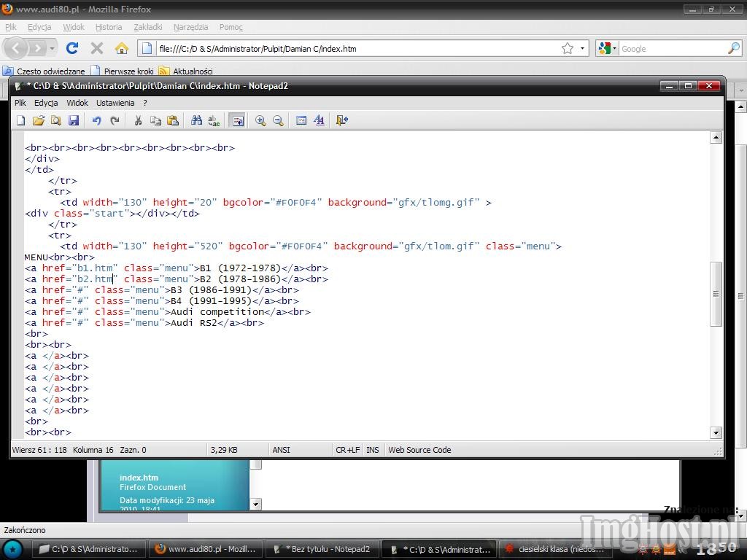Redo the edit in Notepad2 toolbar

coord(115,120)
